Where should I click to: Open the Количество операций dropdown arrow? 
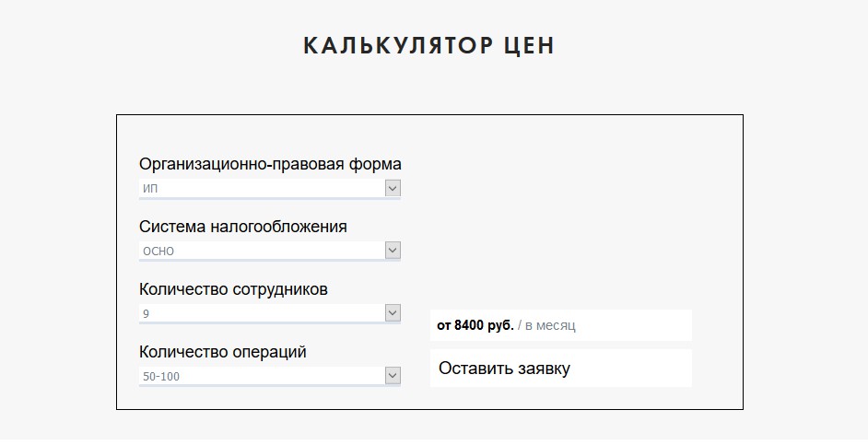coord(393,376)
